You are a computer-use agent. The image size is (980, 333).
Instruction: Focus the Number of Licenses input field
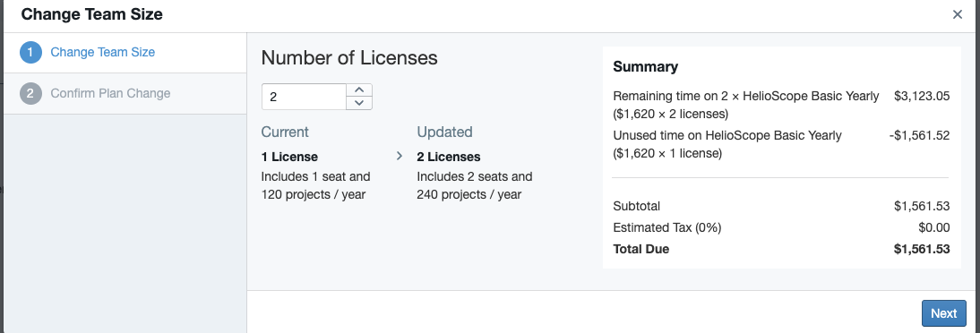[x=304, y=97]
